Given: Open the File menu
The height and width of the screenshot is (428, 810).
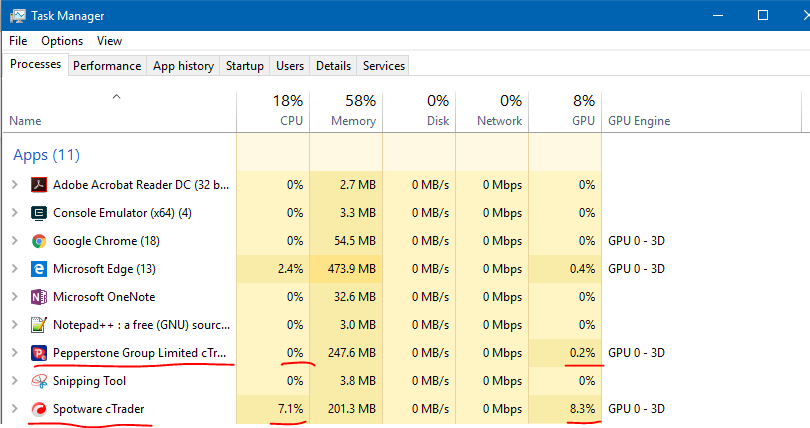Looking at the screenshot, I should tap(18, 41).
